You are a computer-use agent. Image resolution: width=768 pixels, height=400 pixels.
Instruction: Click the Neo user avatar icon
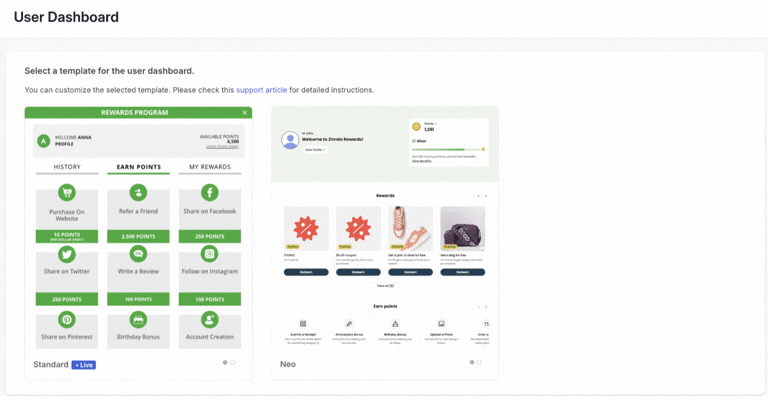(290, 140)
